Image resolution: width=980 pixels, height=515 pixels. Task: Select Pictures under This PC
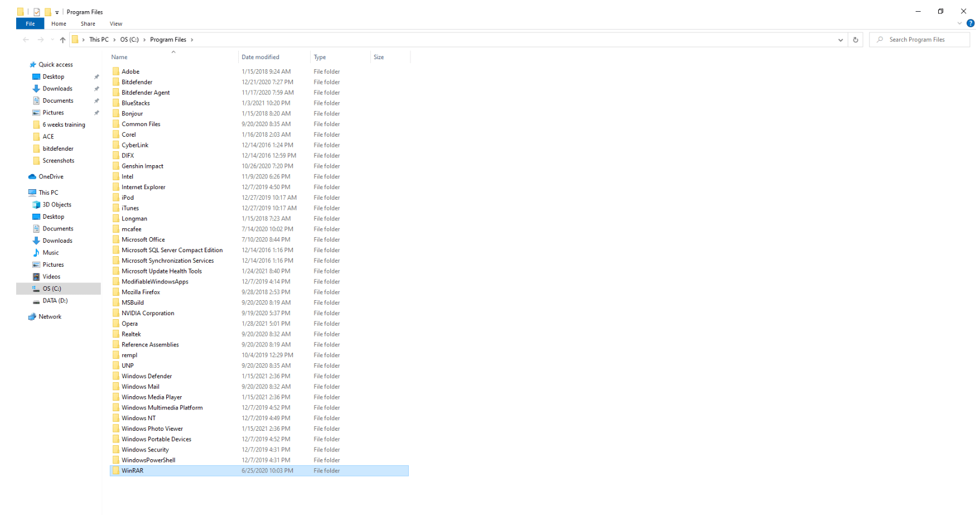click(54, 265)
